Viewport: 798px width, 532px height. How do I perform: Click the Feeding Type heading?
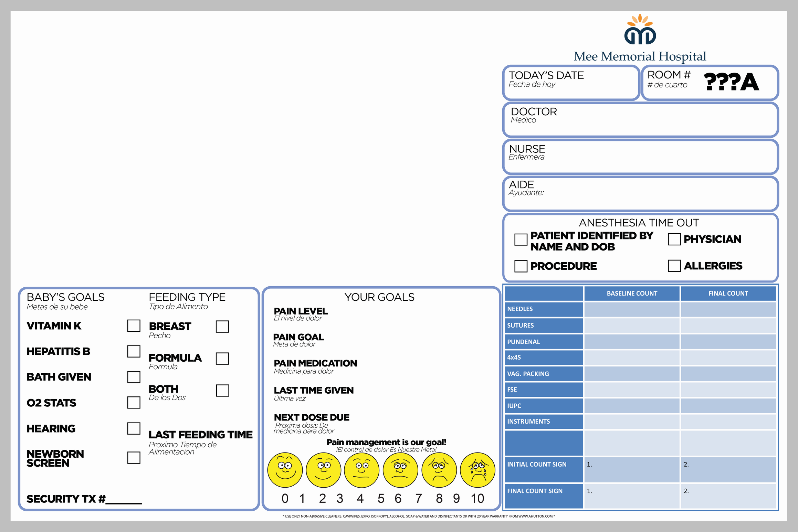click(x=187, y=297)
